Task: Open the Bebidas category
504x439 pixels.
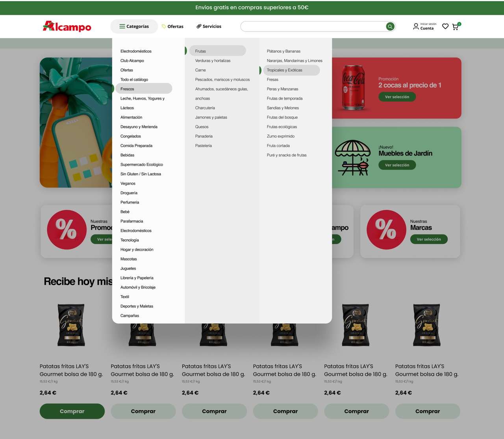Action: 127,155
